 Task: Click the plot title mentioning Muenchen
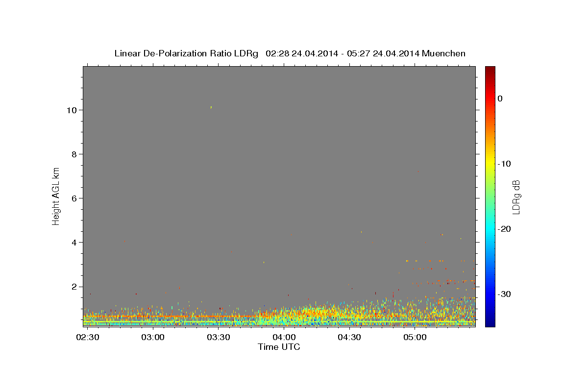click(x=290, y=53)
